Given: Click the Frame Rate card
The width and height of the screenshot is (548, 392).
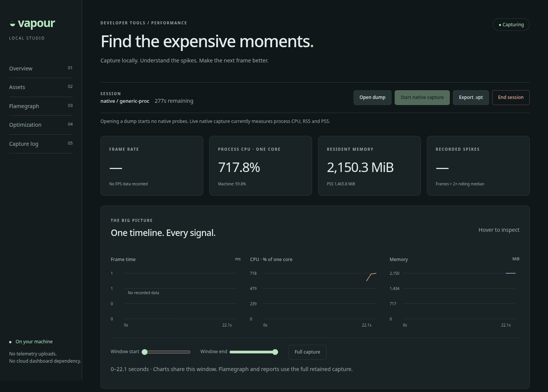Looking at the screenshot, I should pos(152,166).
